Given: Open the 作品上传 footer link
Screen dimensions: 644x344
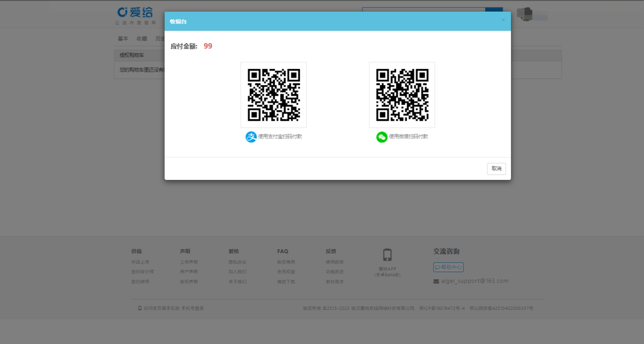Looking at the screenshot, I should [x=140, y=262].
